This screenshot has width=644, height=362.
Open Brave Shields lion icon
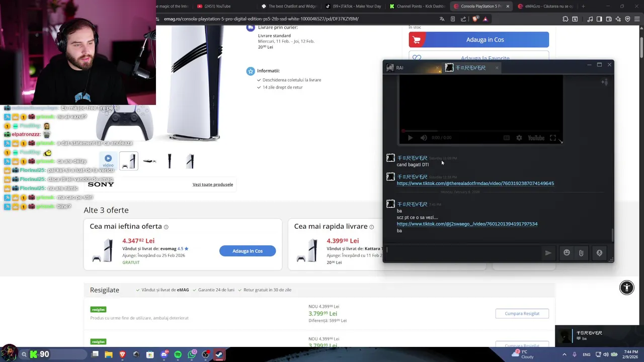pos(475,19)
